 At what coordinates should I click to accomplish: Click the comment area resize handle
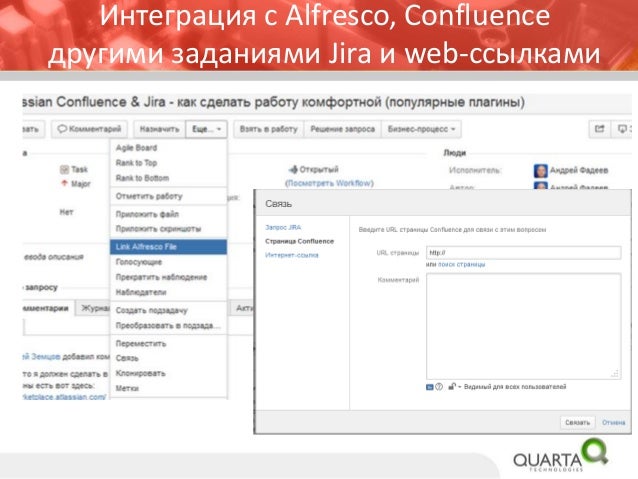(x=615, y=374)
